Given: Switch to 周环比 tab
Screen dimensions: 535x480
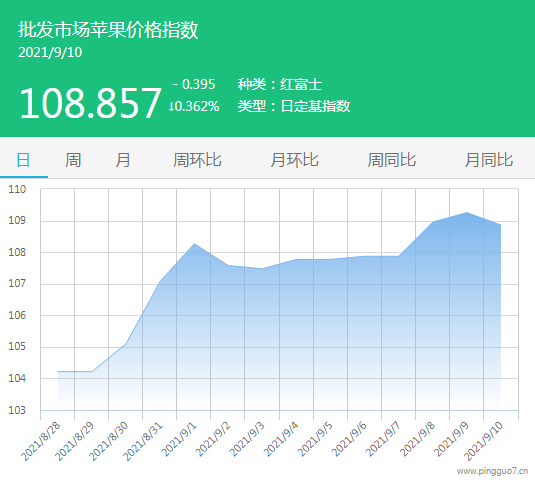Looking at the screenshot, I should coord(197,160).
